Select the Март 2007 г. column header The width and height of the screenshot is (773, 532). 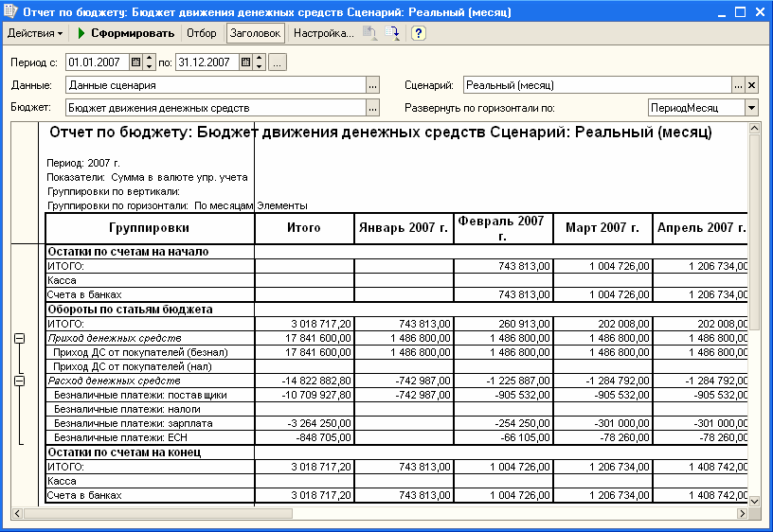(602, 228)
